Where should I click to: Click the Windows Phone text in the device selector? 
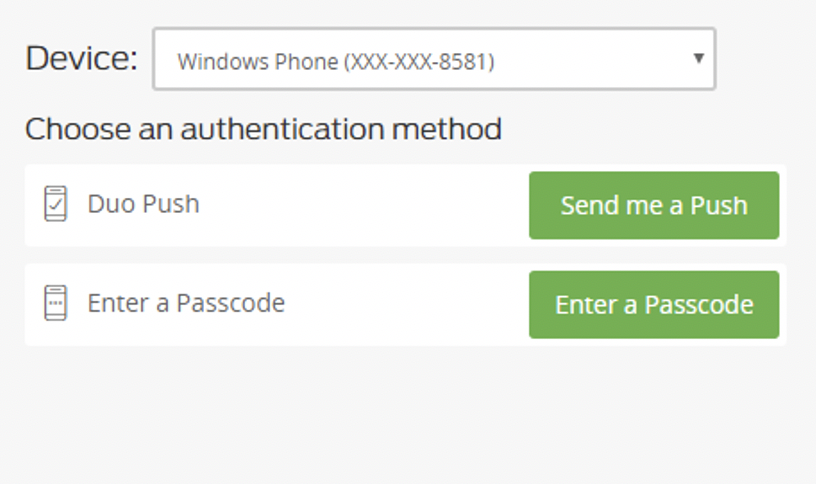click(x=258, y=61)
